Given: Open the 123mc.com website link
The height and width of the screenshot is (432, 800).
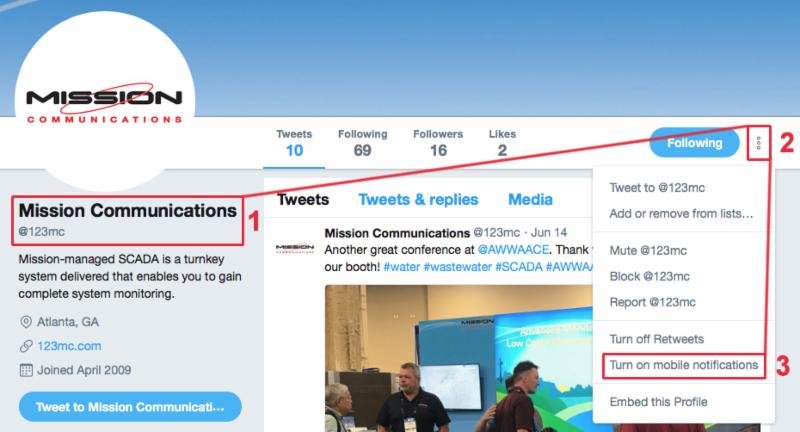Looking at the screenshot, I should [x=69, y=346].
